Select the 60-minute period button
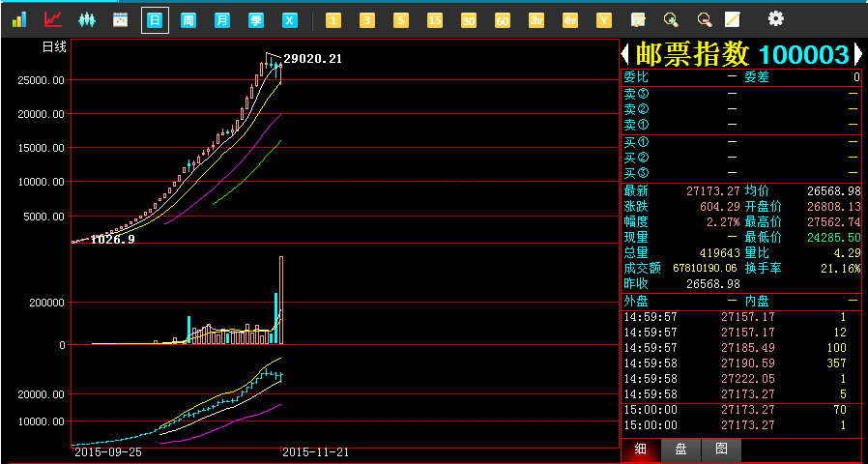 click(x=502, y=19)
